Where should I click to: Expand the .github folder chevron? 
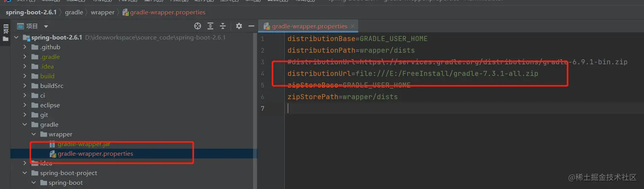click(25, 47)
